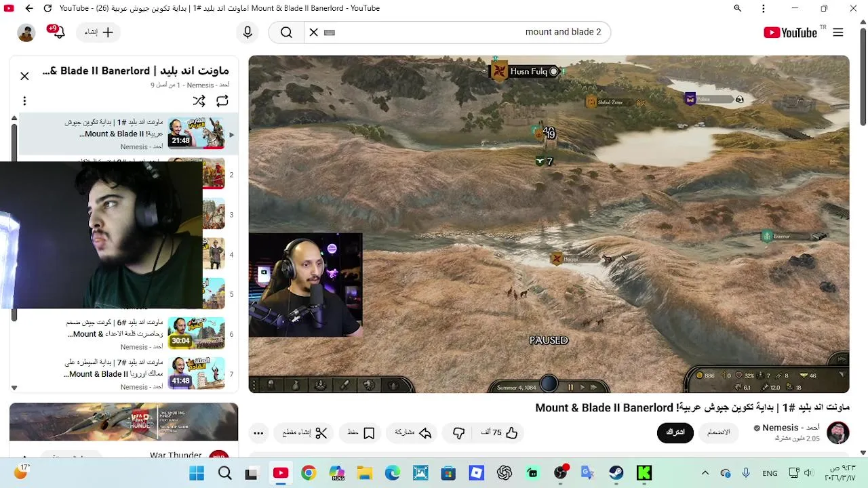Reload the page with the refresh icon
Viewport: 868px width, 488px height.
(x=47, y=8)
